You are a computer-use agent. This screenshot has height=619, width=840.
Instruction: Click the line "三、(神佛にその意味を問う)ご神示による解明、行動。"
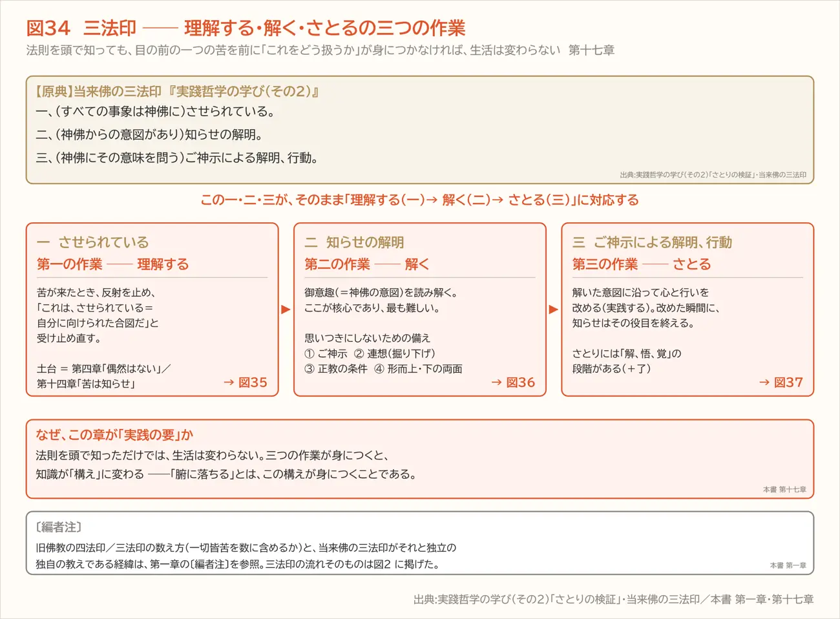point(177,158)
